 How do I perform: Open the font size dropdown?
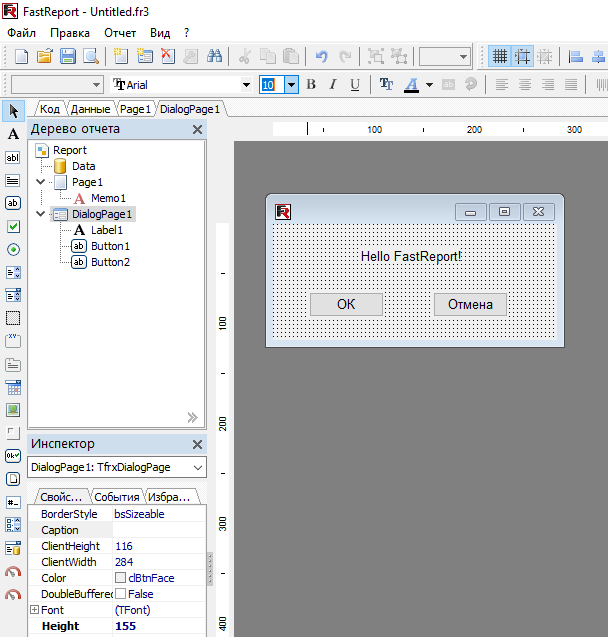tap(291, 85)
